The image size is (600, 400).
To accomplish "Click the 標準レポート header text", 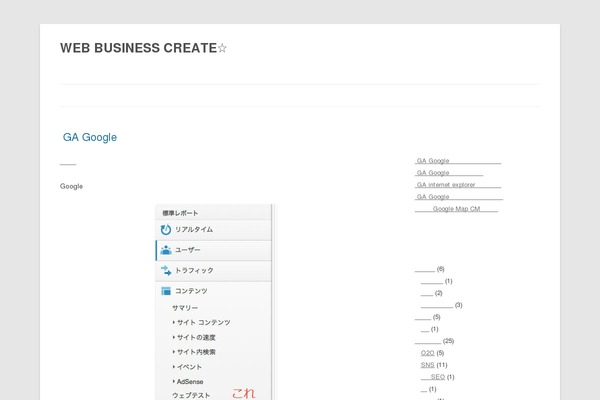I will click(180, 213).
